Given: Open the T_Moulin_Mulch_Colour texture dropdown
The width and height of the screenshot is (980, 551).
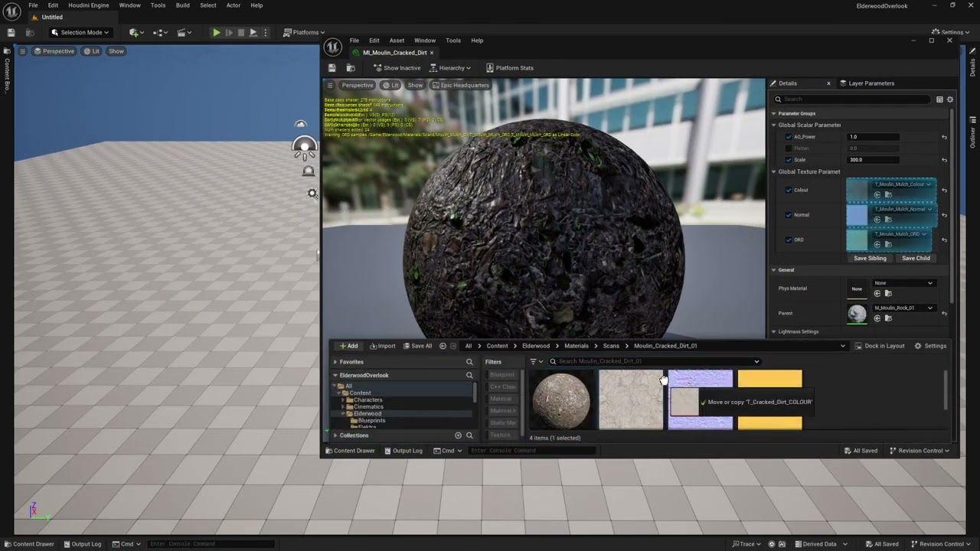Looking at the screenshot, I should pos(902,184).
